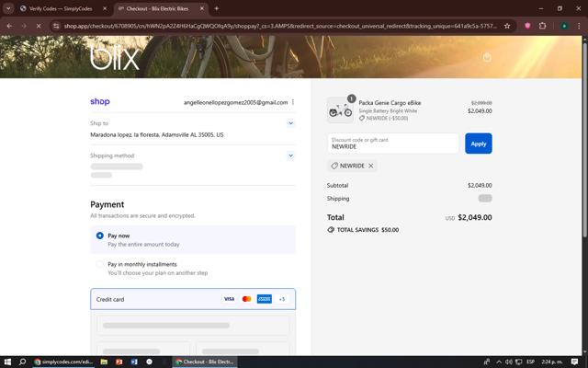Screen dimensions: 588x368
Task: Open the Chrome three-dot menu
Action: tap(579, 26)
